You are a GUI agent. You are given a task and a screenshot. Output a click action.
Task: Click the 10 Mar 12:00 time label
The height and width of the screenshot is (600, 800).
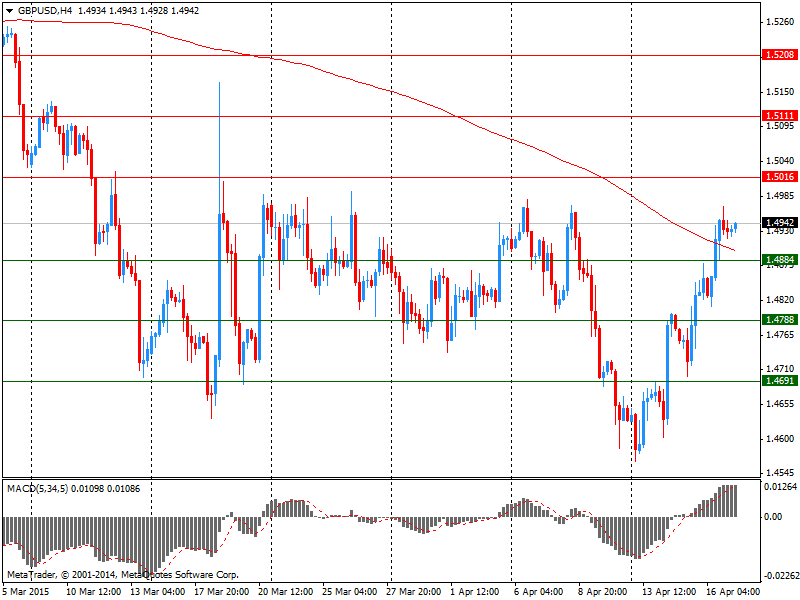94,592
